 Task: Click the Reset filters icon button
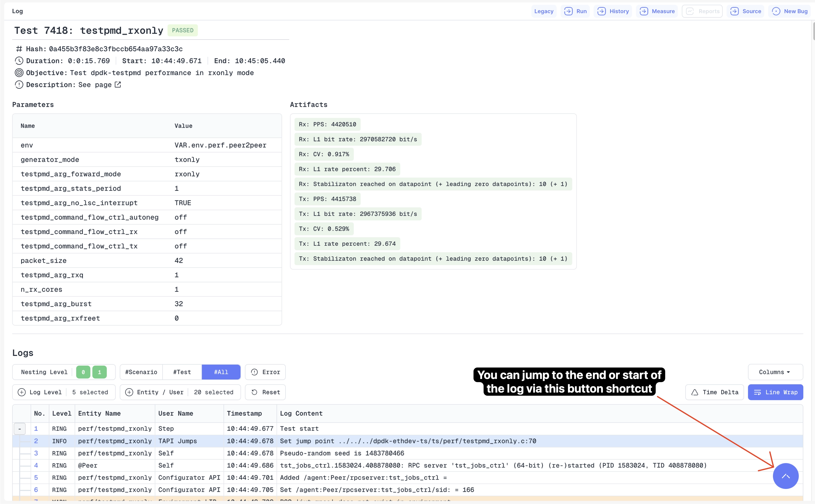pos(255,392)
